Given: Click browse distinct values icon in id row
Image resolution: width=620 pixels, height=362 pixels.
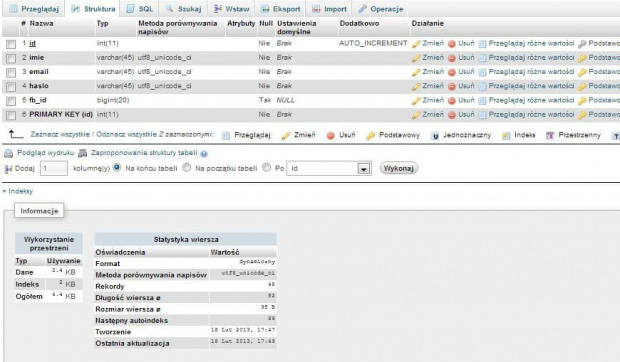Looking at the screenshot, I should [482, 44].
